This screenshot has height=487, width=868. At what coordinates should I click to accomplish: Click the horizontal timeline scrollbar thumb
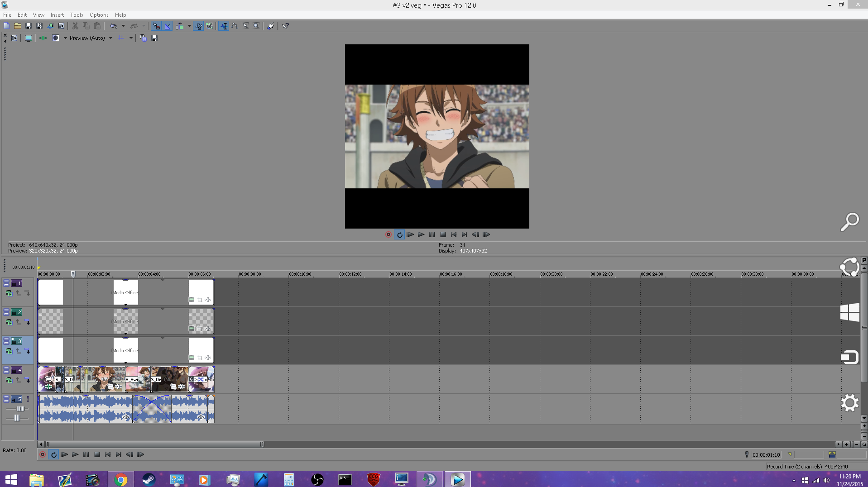[x=154, y=444]
